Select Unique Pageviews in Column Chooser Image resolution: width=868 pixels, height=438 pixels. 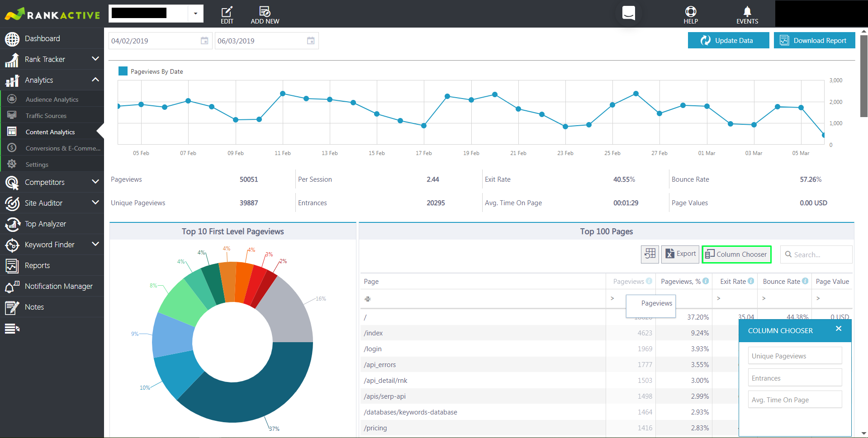[x=795, y=356]
